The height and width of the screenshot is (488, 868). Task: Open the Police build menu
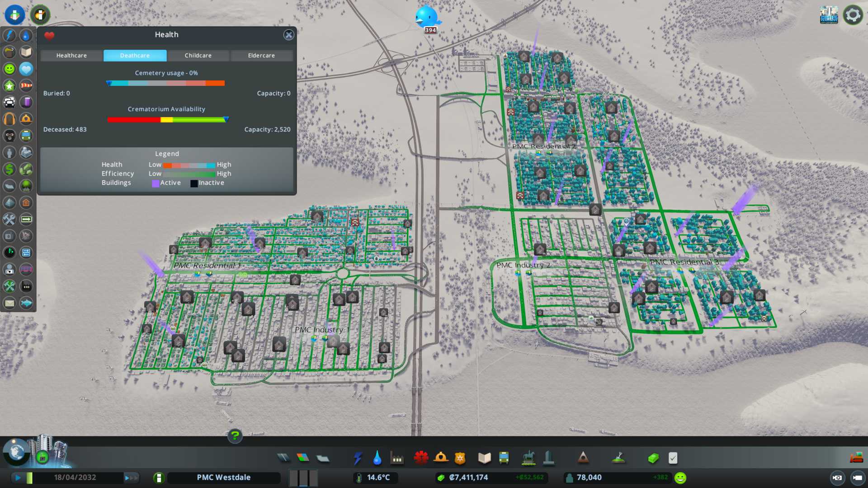pyautogui.click(x=460, y=458)
